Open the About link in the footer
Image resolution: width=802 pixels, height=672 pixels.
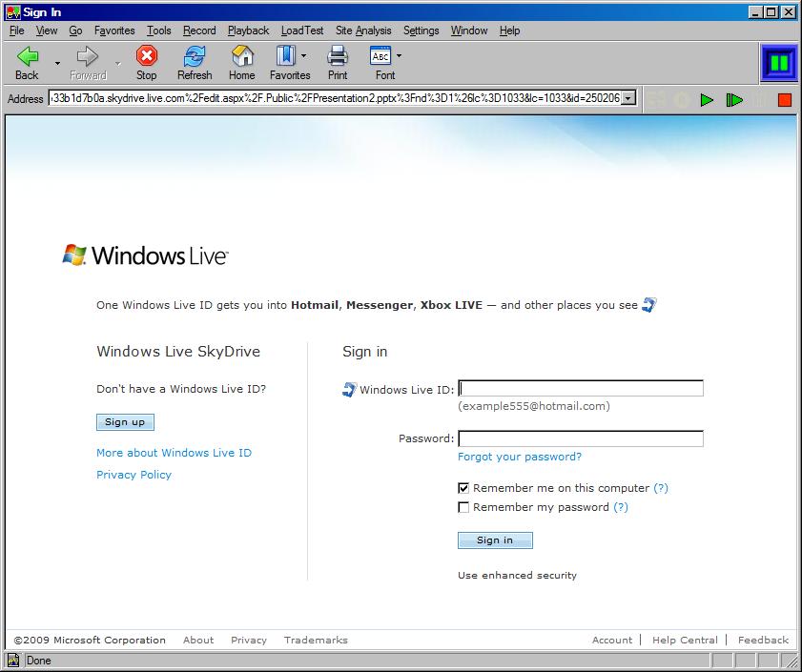pyautogui.click(x=198, y=640)
